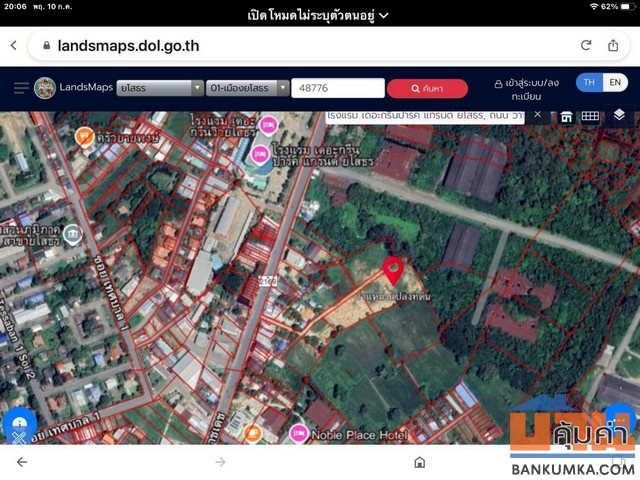Image resolution: width=640 pixels, height=480 pixels.
Task: Open the LandsMaps hamburger menu
Action: click(21, 88)
